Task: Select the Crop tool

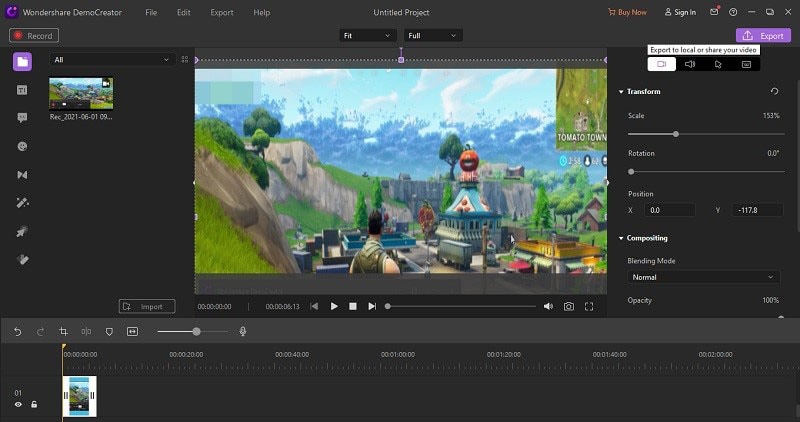Action: 63,332
